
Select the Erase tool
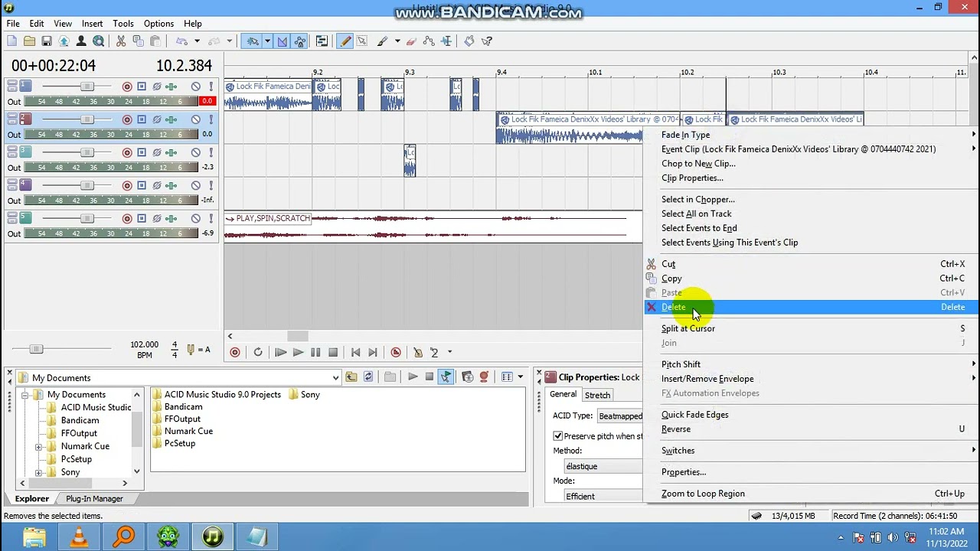[411, 41]
